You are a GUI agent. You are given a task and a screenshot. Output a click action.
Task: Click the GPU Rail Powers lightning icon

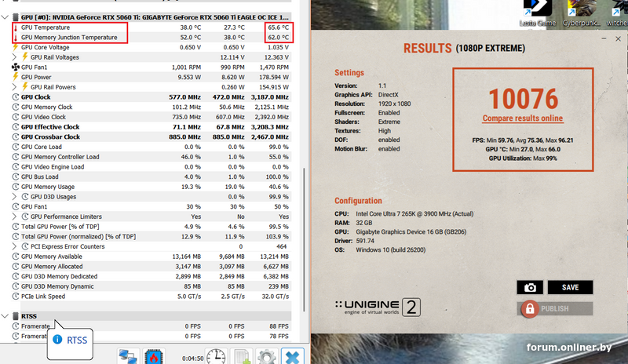pyautogui.click(x=25, y=87)
